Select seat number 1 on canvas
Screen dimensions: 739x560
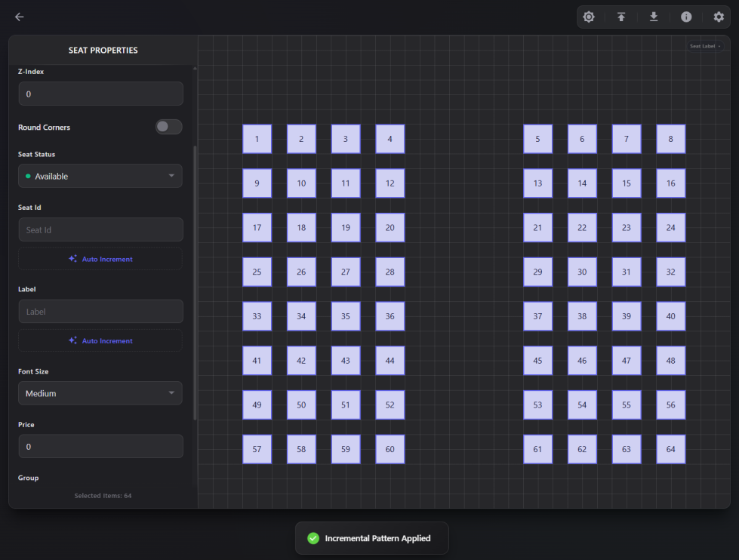coord(257,139)
